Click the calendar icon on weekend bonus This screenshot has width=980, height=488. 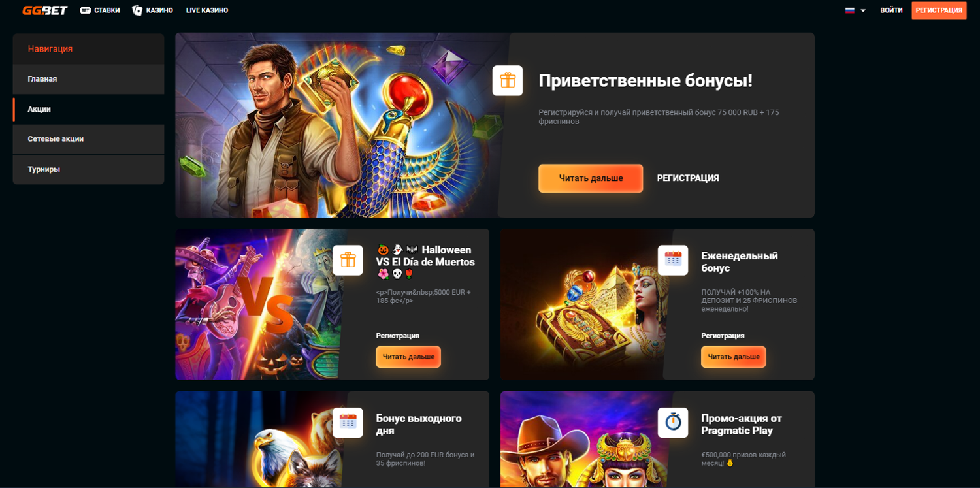pyautogui.click(x=348, y=423)
